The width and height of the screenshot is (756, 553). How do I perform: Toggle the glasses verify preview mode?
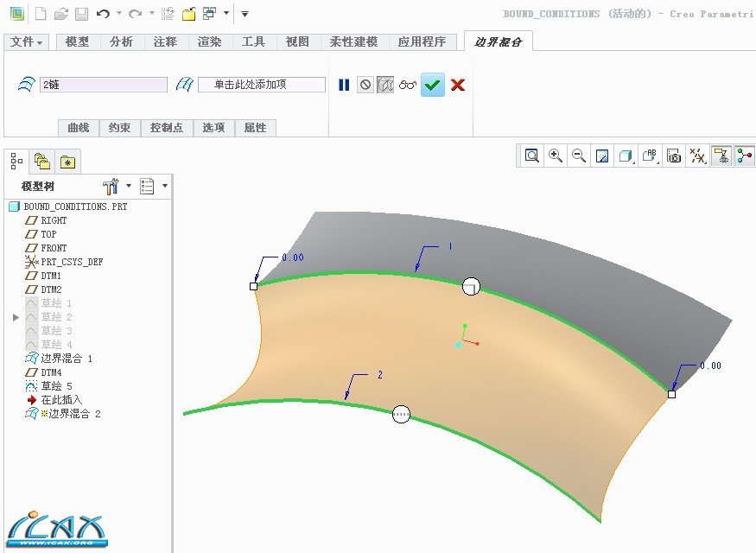pyautogui.click(x=408, y=85)
